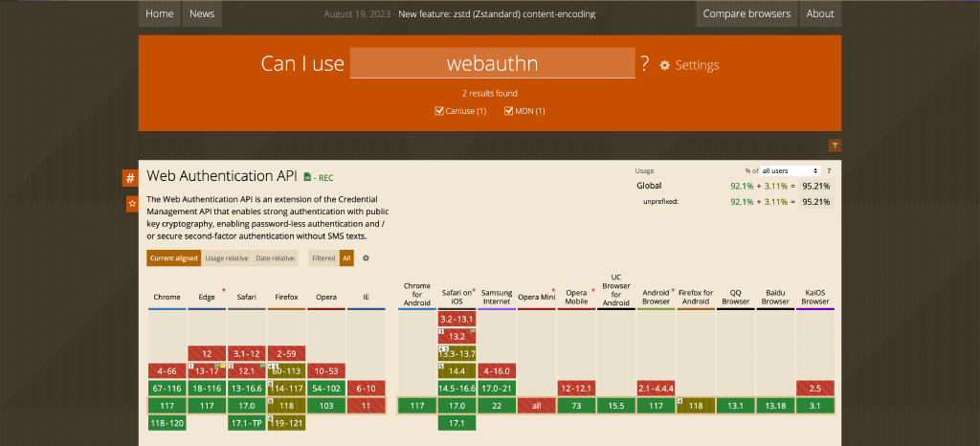Screen dimensions: 980x446
Task: Click the Edge column header
Action: pyautogui.click(x=207, y=298)
